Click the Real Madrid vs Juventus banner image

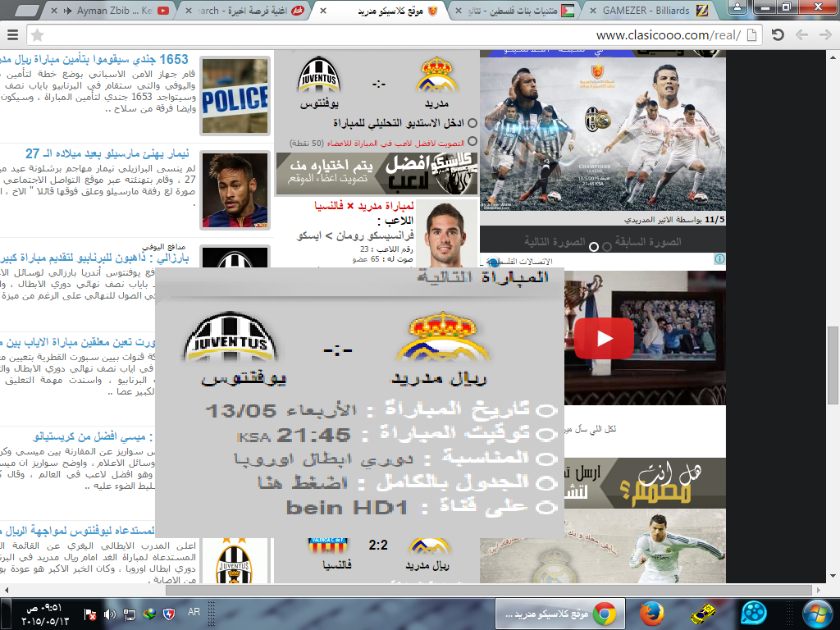coord(603,134)
